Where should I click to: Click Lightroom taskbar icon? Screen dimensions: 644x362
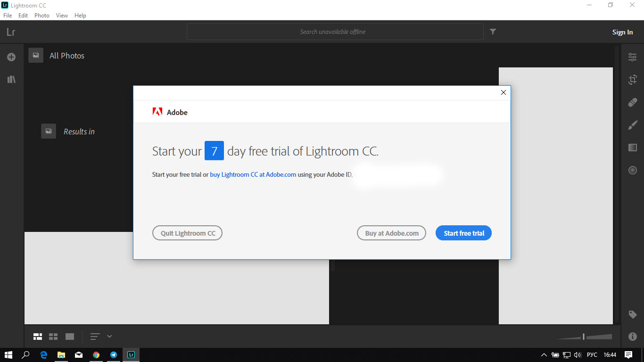click(x=131, y=355)
